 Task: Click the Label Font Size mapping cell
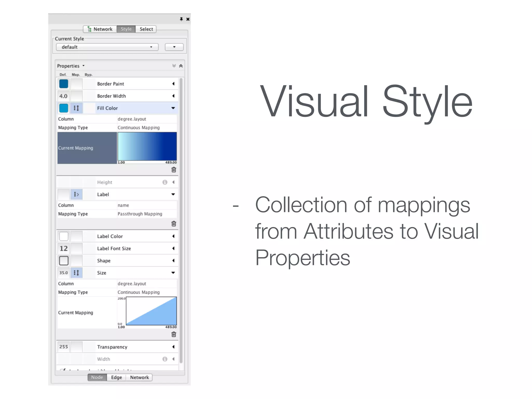tap(77, 249)
